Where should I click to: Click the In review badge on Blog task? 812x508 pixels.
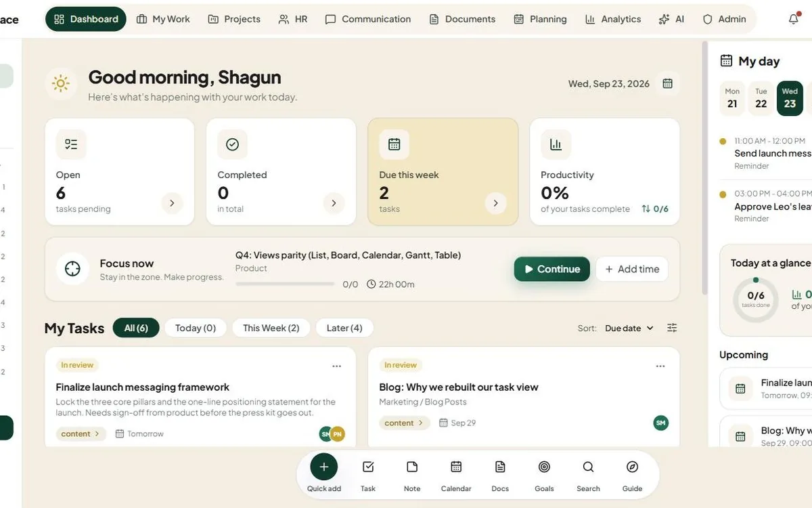(401, 365)
